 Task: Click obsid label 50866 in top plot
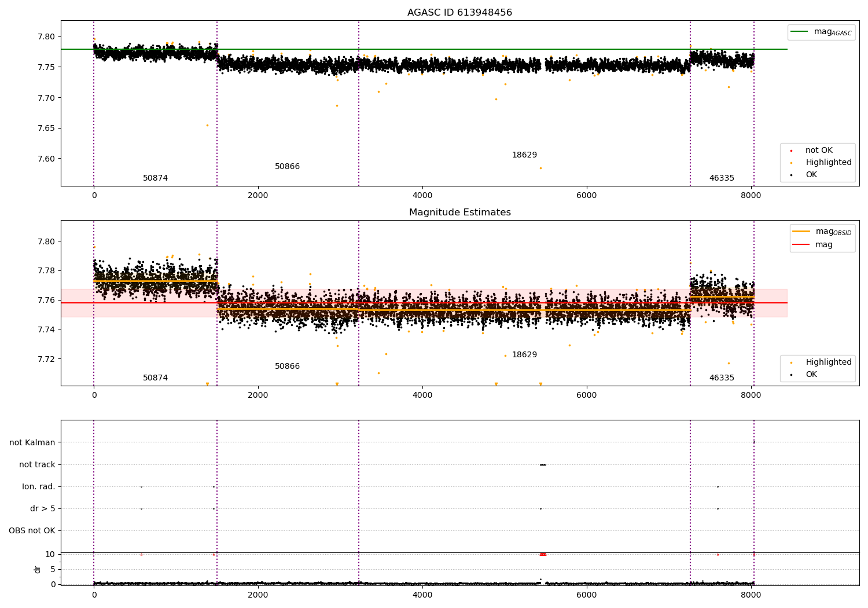(287, 167)
